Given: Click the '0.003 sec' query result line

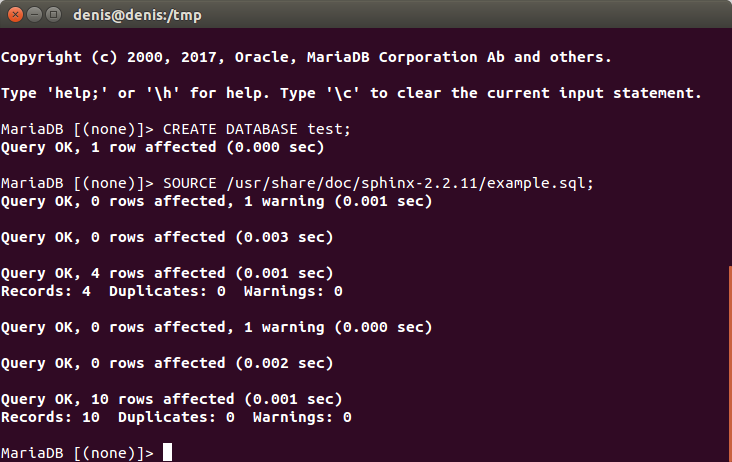Looking at the screenshot, I should [167, 238].
